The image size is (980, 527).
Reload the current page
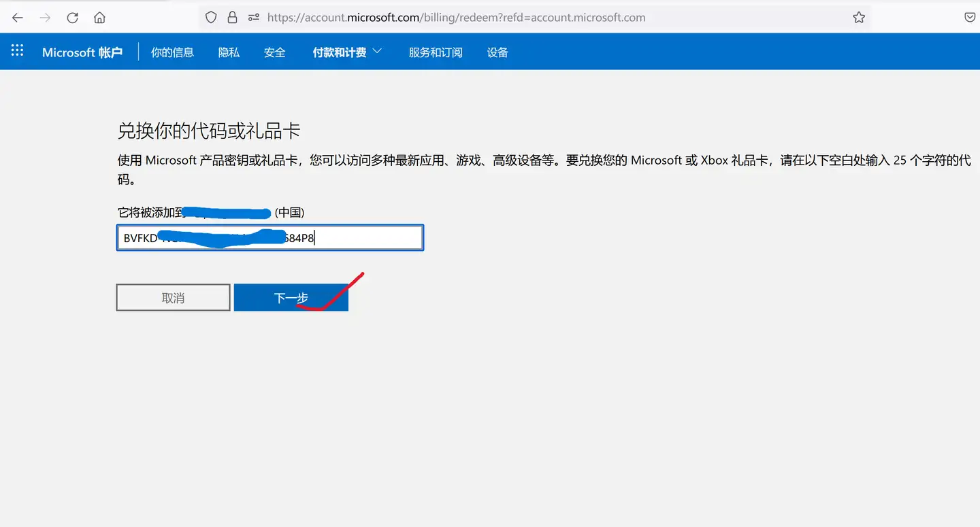point(72,18)
